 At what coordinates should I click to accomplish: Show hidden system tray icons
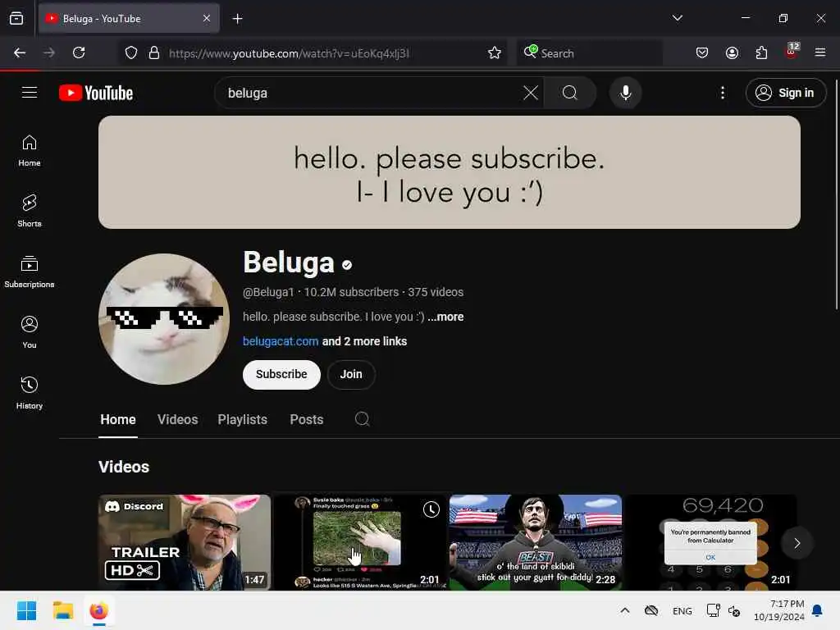coord(624,610)
